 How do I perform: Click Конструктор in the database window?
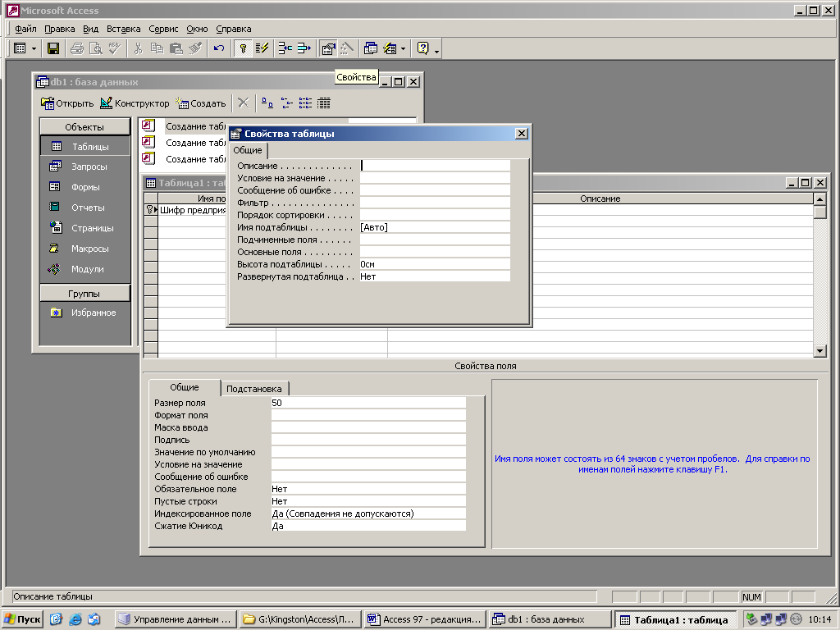(135, 103)
